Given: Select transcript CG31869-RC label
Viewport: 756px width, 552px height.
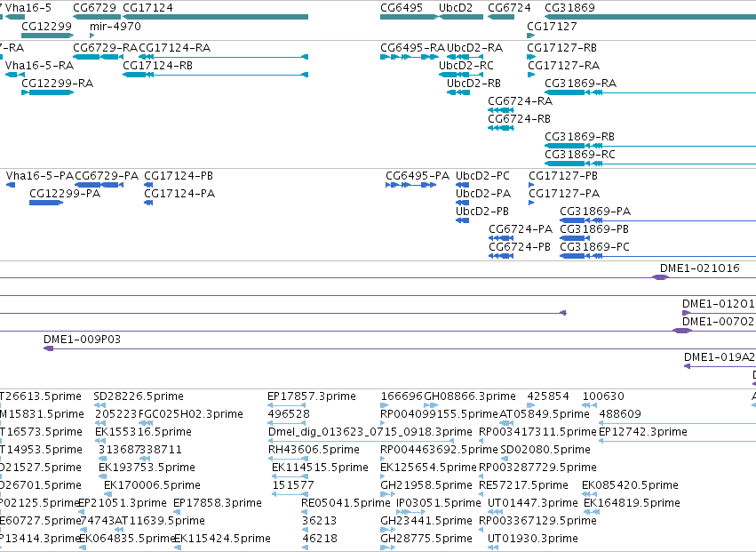Looking at the screenshot, I should (580, 155).
